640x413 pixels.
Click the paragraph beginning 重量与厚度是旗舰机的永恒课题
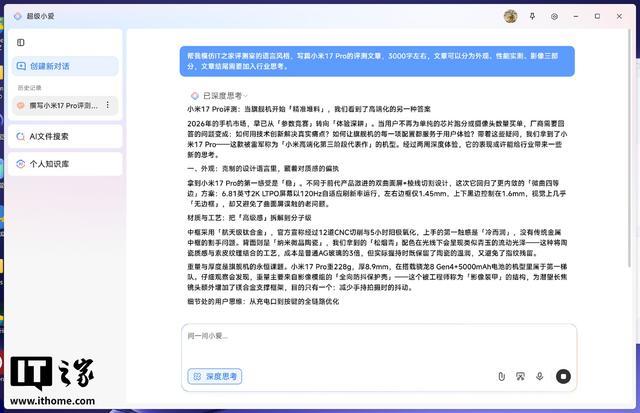[x=377, y=277]
